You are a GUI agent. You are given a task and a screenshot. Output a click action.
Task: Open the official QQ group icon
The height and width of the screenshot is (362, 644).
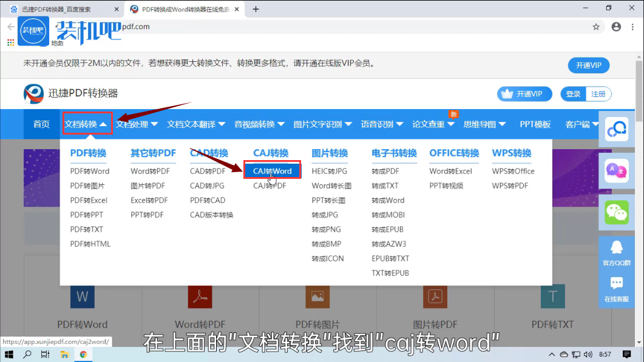point(617,252)
